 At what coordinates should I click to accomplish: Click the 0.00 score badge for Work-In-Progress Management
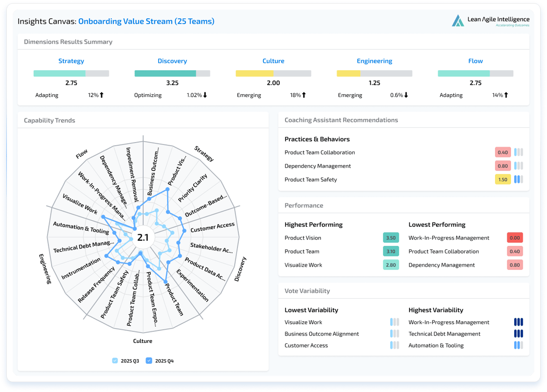[x=515, y=238]
